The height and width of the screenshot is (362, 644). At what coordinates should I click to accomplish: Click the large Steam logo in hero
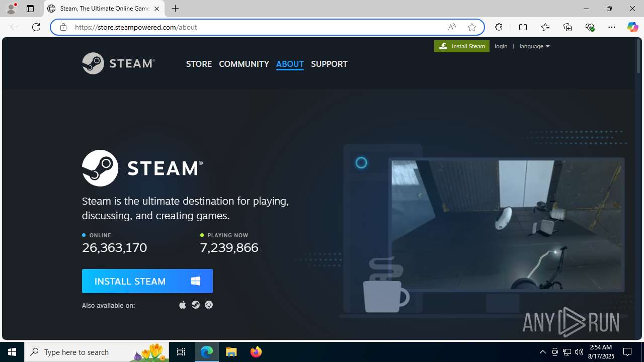click(x=142, y=168)
